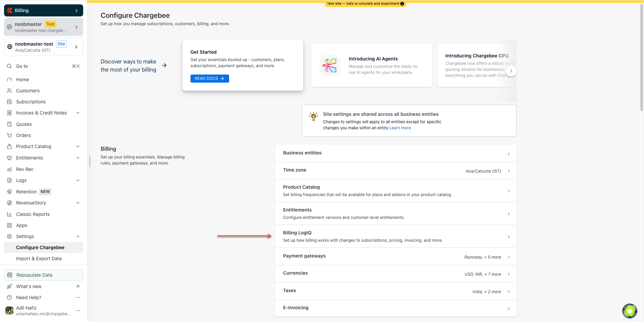Advance the carousel with next arrow
This screenshot has width=644, height=322.
[x=511, y=71]
